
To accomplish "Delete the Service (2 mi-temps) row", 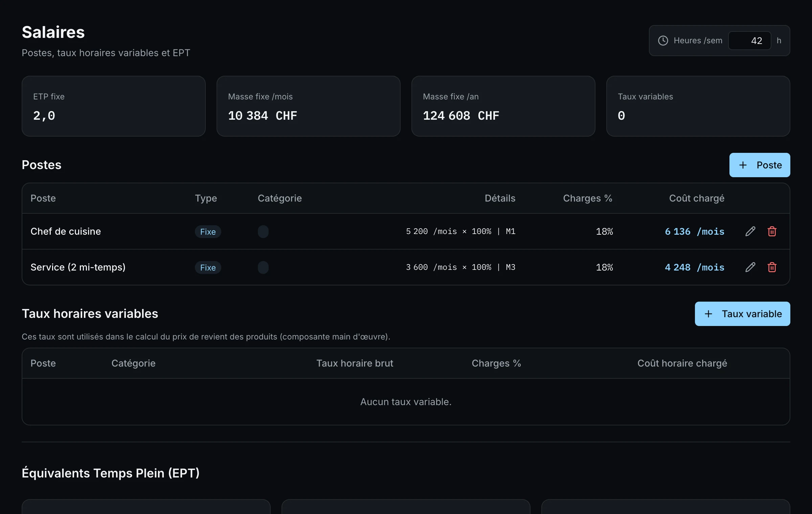I will coord(772,267).
